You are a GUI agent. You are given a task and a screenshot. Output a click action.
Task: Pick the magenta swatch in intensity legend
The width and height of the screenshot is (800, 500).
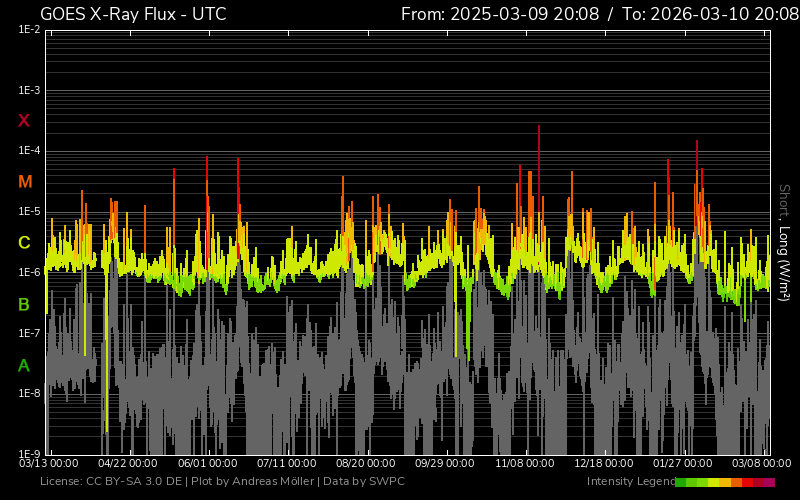pyautogui.click(x=769, y=482)
